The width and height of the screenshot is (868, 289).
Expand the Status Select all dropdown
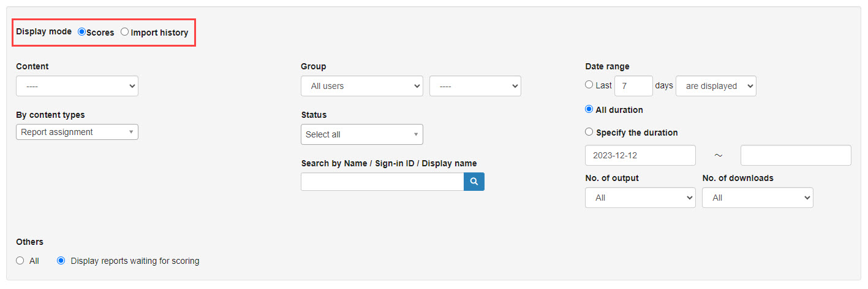(x=361, y=134)
